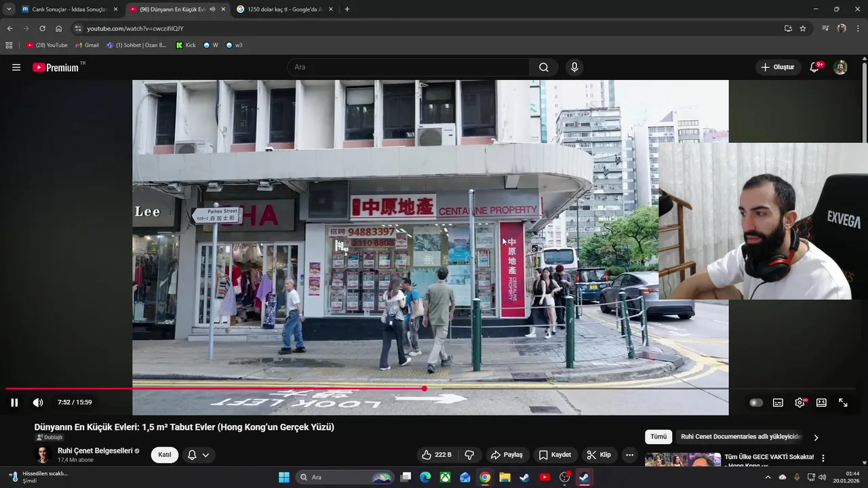
Task: Open the red YouTube app in taskbar
Action: coord(545,477)
